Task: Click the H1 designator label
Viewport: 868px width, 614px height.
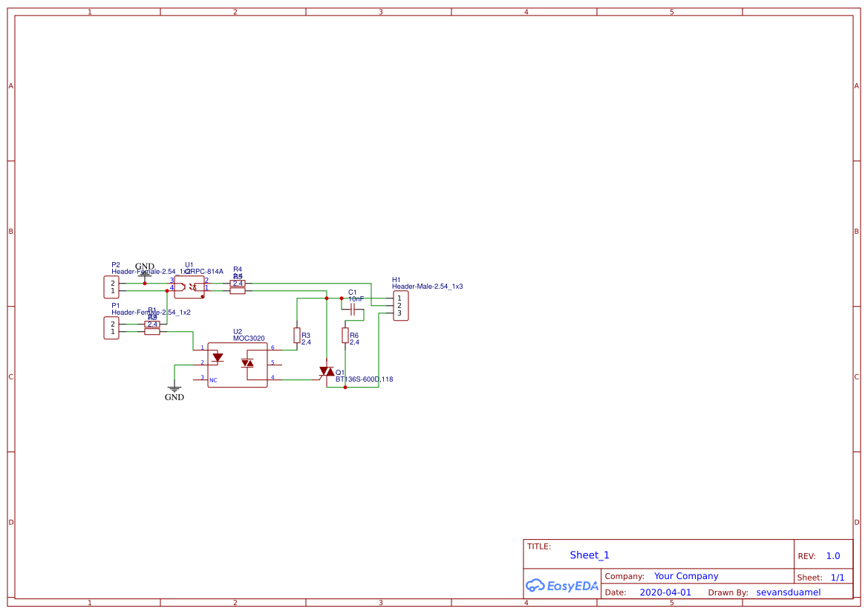Action: pos(397,280)
